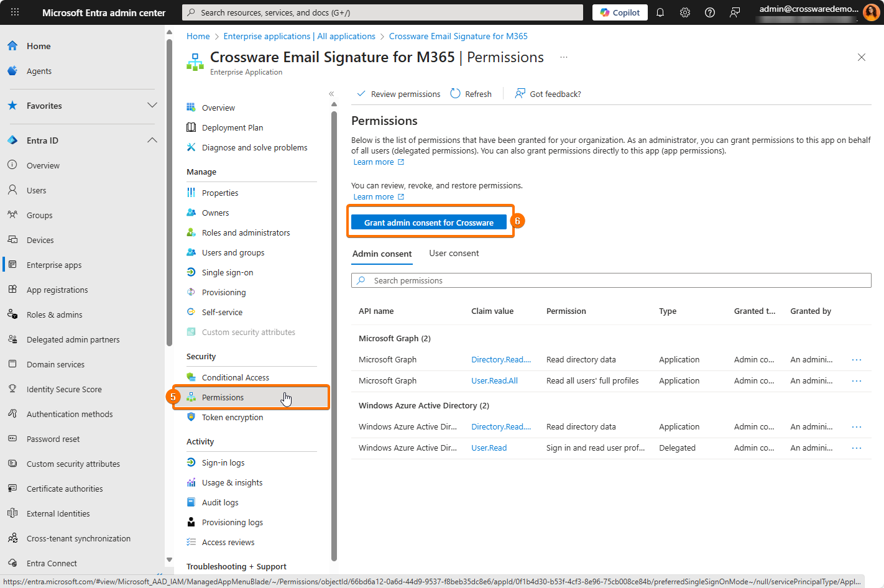Open the Directory.Read claim under Microsoft Graph

[500, 360]
